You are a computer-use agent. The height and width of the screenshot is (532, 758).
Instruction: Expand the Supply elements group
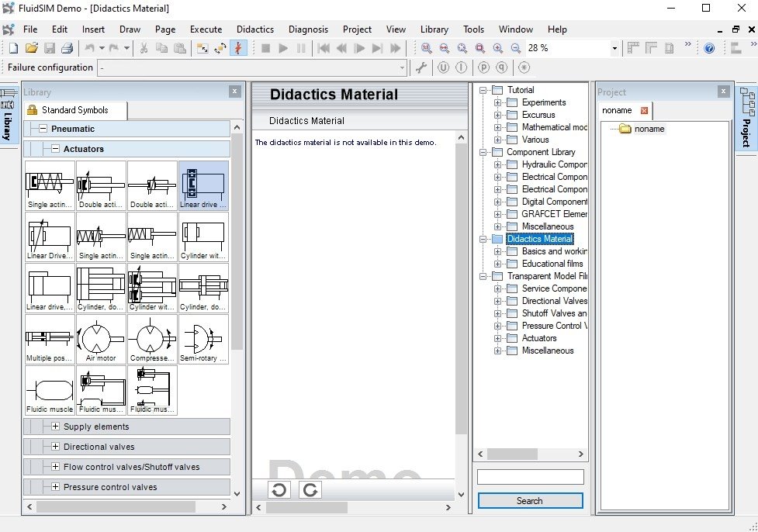(55, 427)
